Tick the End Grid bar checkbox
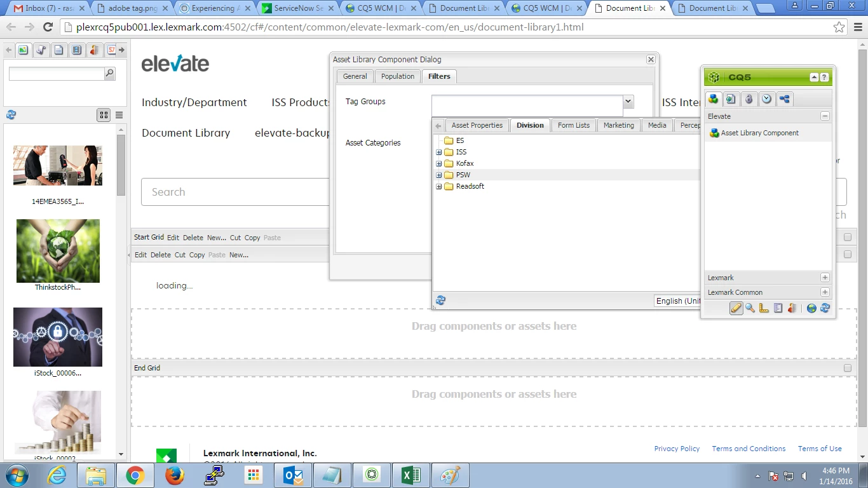Viewport: 868px width, 488px height. [x=848, y=368]
